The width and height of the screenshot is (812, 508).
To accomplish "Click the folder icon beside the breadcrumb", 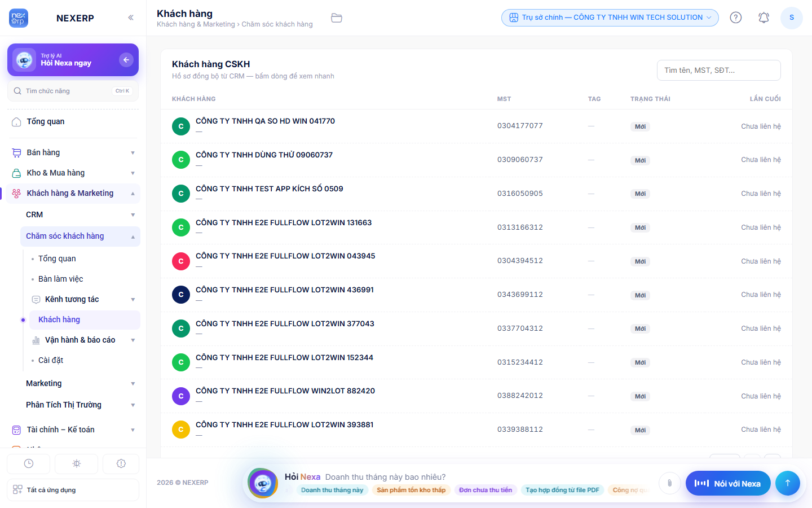I will 337,18.
